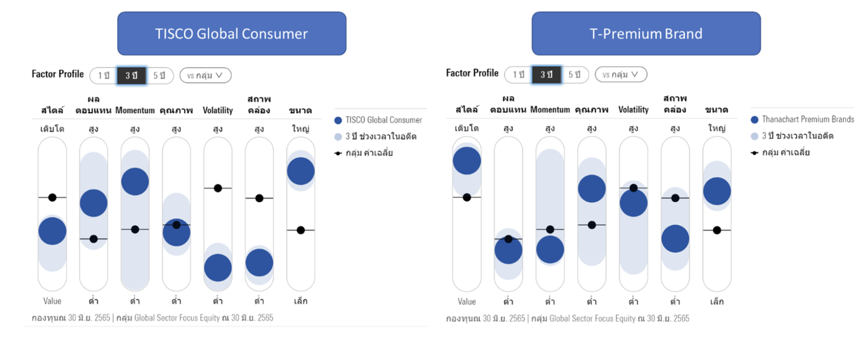Screen dimensions: 868x338
Task: Select 5 ปี period for T-Premium Brand
Action: click(x=574, y=75)
